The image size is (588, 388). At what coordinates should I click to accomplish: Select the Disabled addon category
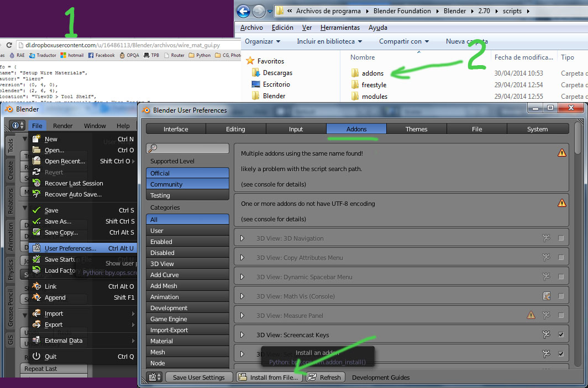(x=187, y=252)
